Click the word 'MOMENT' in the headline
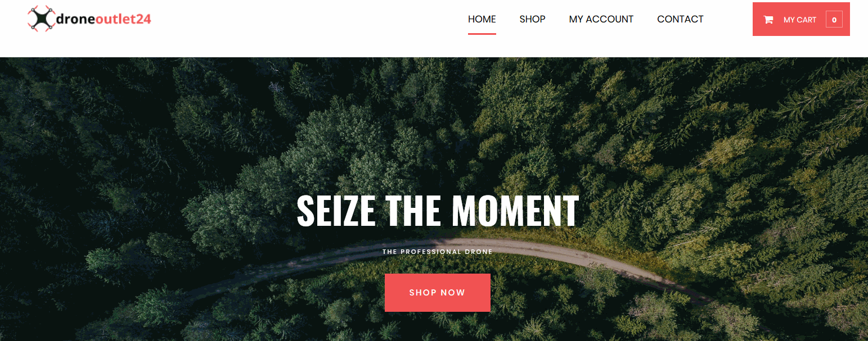Screen dimensions: 868x341 (x=515, y=211)
